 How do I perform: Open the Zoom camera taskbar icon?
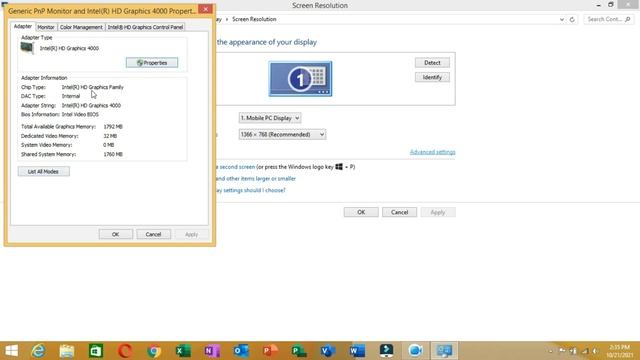click(415, 351)
